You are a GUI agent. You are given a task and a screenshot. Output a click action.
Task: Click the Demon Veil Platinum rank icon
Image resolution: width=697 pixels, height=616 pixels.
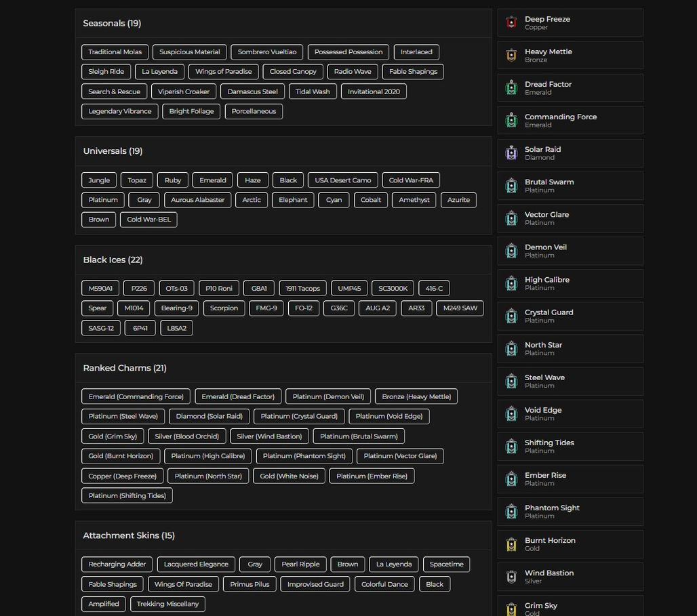[x=511, y=251]
